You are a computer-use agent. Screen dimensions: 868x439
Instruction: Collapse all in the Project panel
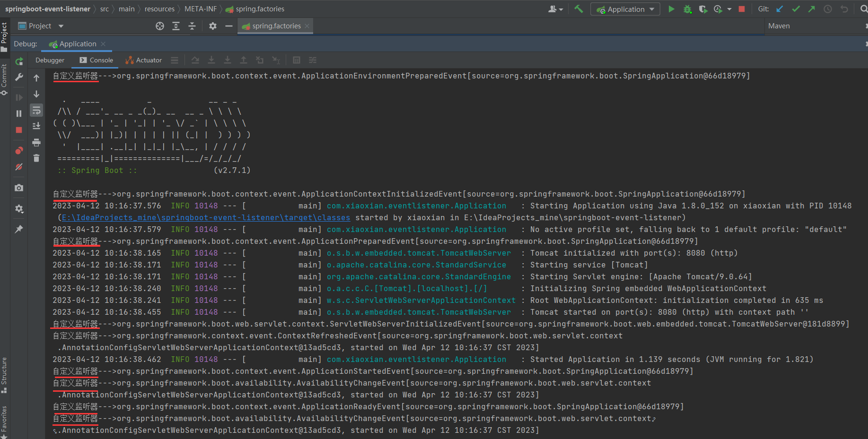pyautogui.click(x=192, y=26)
